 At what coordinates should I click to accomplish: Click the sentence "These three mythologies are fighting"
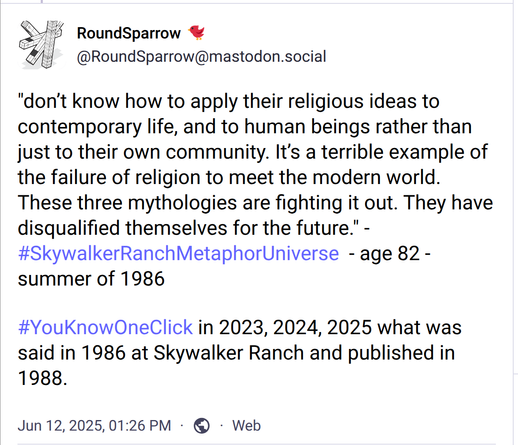(x=180, y=203)
